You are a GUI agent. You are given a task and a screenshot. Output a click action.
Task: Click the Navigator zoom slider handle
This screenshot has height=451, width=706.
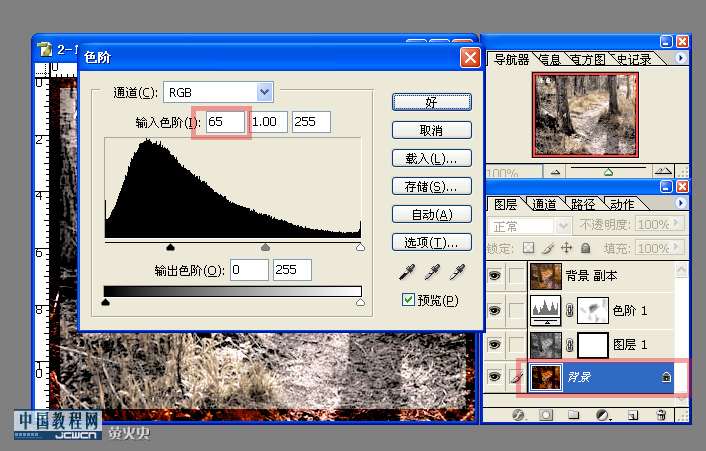608,172
